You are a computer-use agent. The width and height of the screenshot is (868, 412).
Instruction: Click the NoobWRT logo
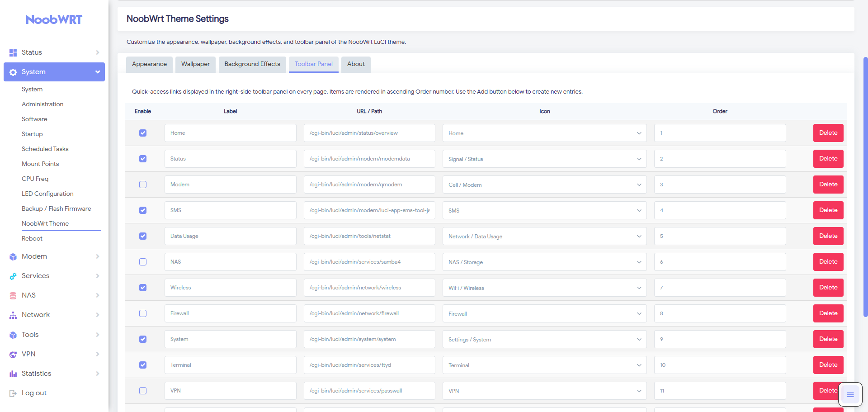click(x=54, y=19)
